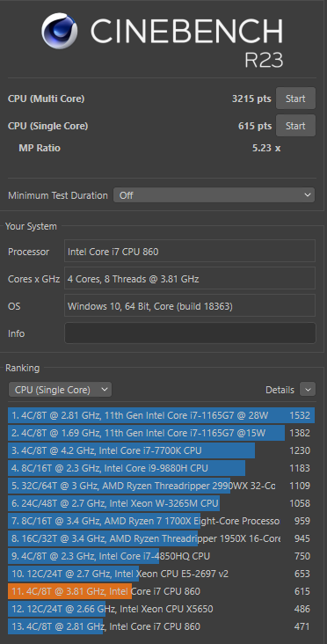The image size is (327, 644).
Task: Click the MP Ratio 5.23 x value
Action: point(266,148)
